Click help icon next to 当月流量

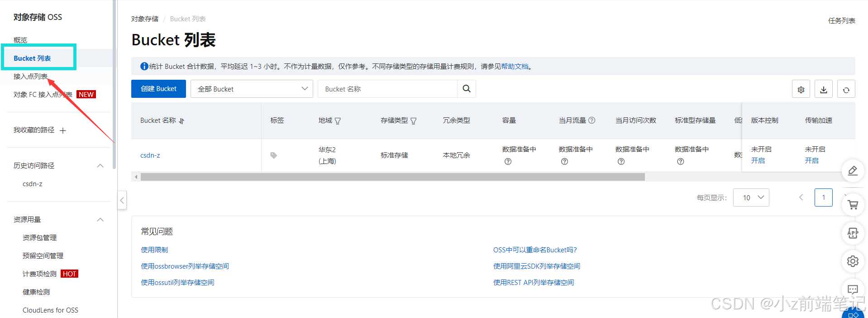pos(591,120)
